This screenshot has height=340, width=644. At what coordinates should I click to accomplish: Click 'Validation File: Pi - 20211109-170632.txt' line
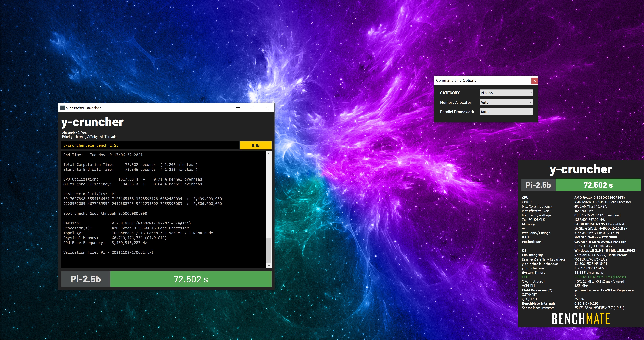click(x=108, y=253)
